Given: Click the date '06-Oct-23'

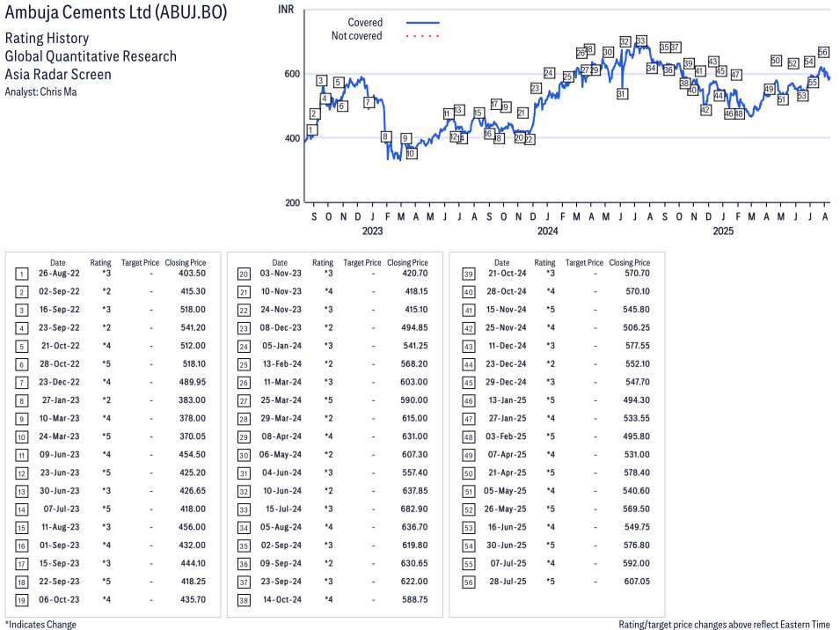Looking at the screenshot, I should pyautogui.click(x=59, y=599).
